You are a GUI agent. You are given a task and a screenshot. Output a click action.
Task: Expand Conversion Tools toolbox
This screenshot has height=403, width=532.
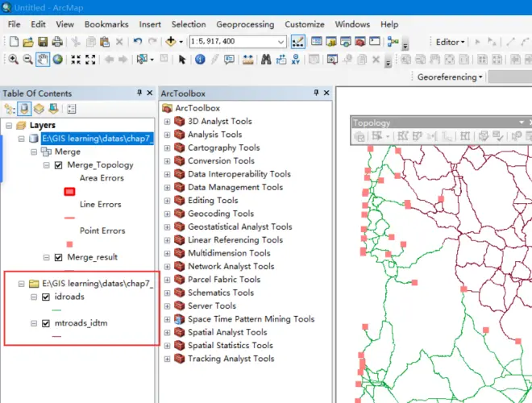[167, 161]
